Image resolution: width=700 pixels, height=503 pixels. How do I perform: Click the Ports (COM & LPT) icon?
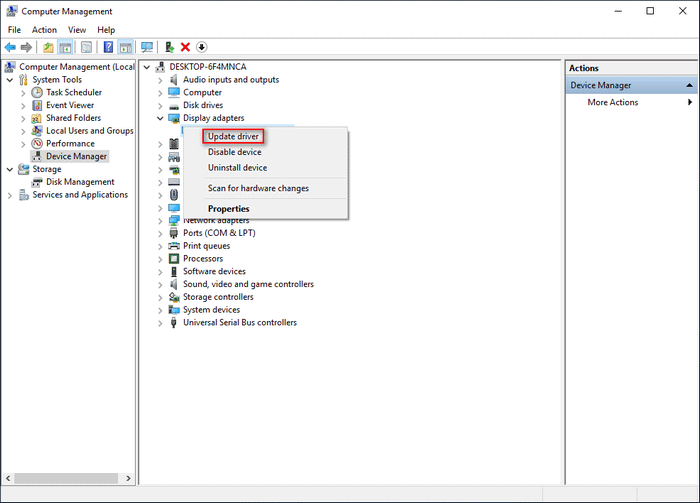174,233
